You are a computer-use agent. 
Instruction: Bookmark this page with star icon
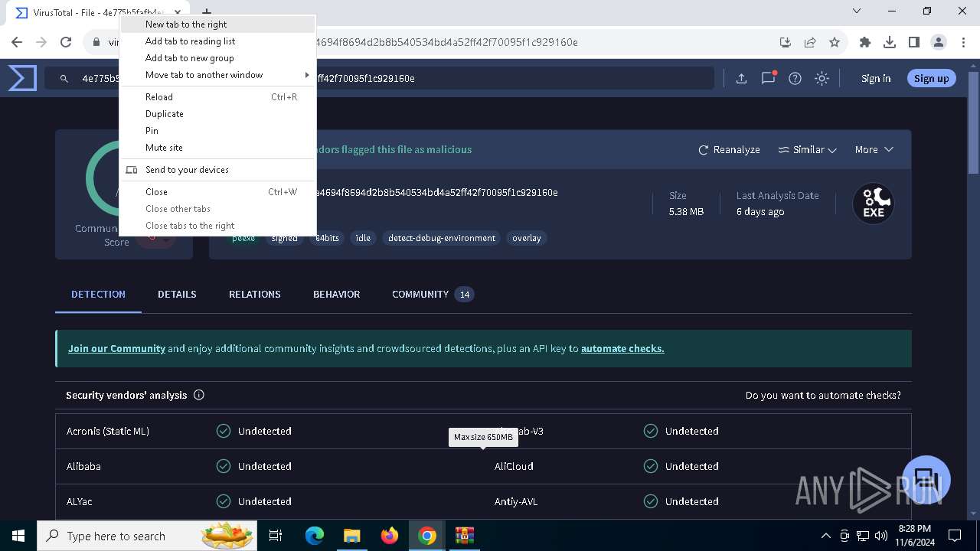pos(835,42)
